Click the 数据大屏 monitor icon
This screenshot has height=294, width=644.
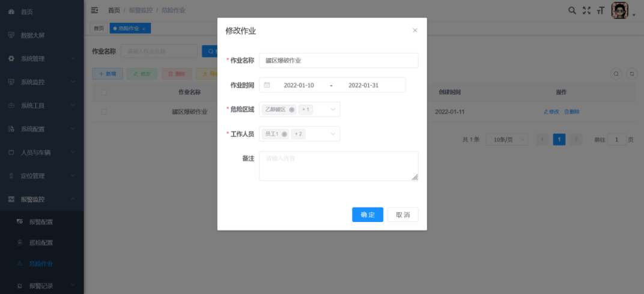click(11, 35)
